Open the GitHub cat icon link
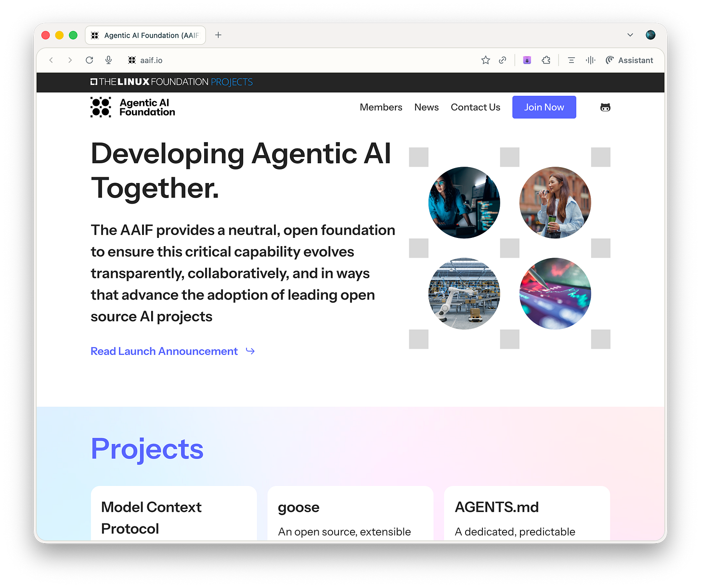Viewport: 701px width, 588px height. tap(605, 107)
